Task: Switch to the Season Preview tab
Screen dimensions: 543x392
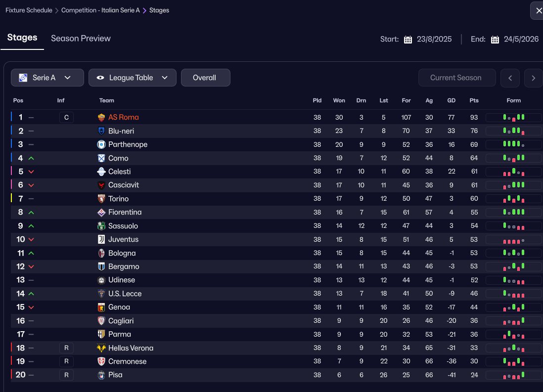Action: 81,39
